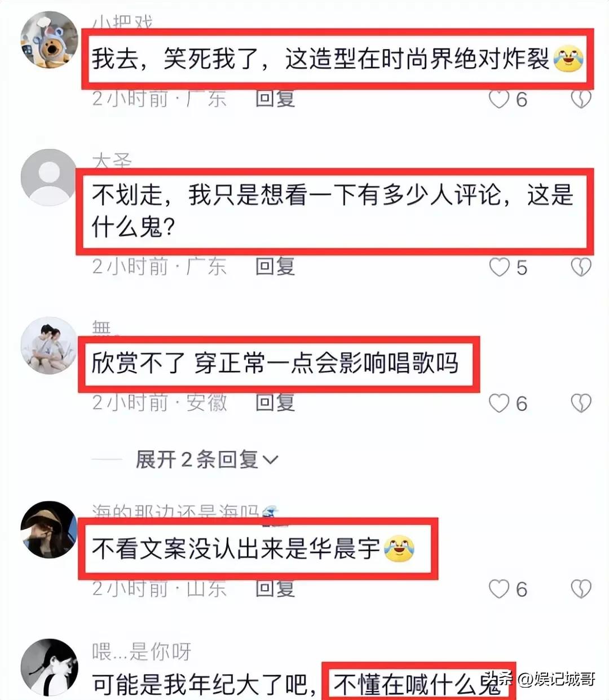Open username 喂...是你呀
The image size is (609, 700).
click(142, 652)
